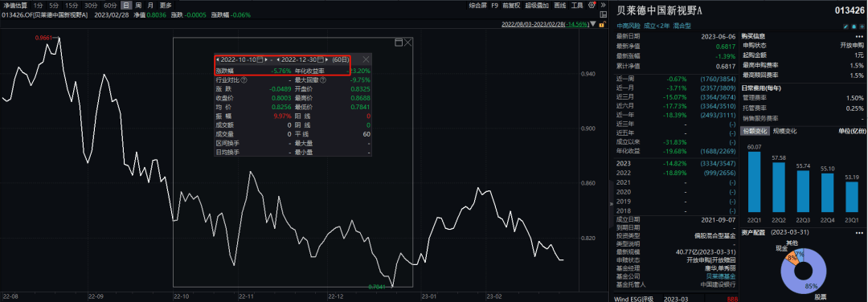Click the pencil edit icon beside fund tags
Image resolution: width=868 pixels, height=302 pixels.
pyautogui.click(x=845, y=27)
